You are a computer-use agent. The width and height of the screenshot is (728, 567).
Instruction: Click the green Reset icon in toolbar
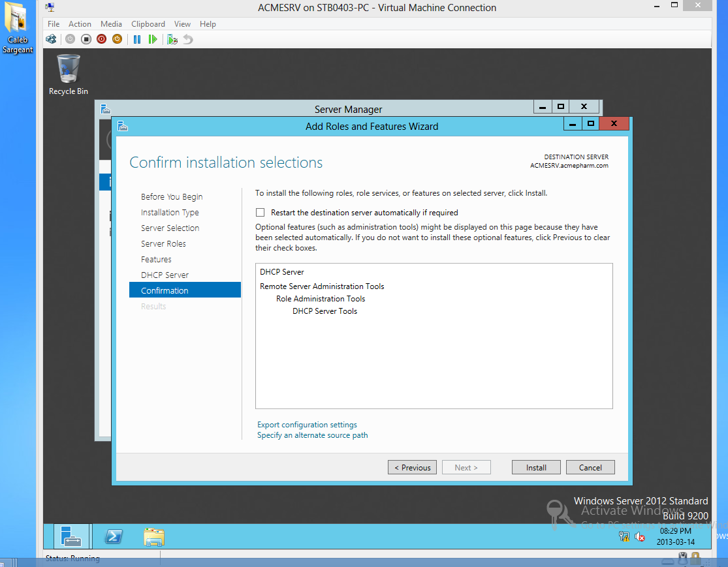coord(152,39)
